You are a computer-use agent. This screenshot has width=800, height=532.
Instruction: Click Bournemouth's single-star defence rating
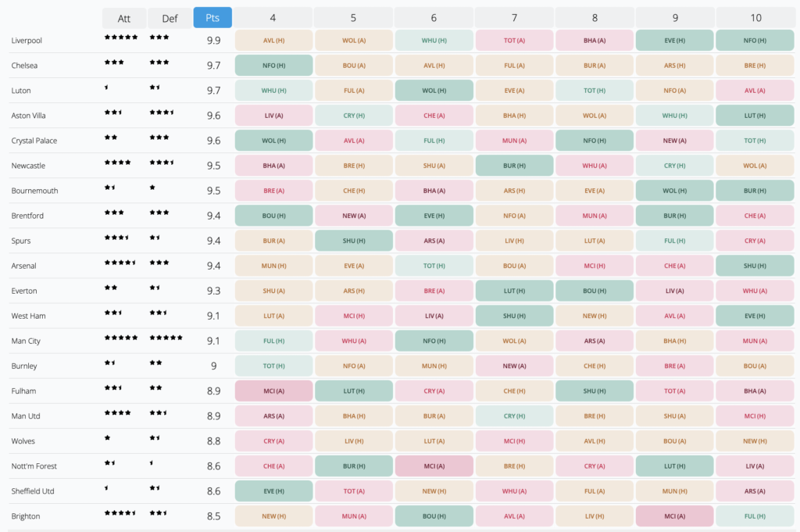(x=152, y=187)
